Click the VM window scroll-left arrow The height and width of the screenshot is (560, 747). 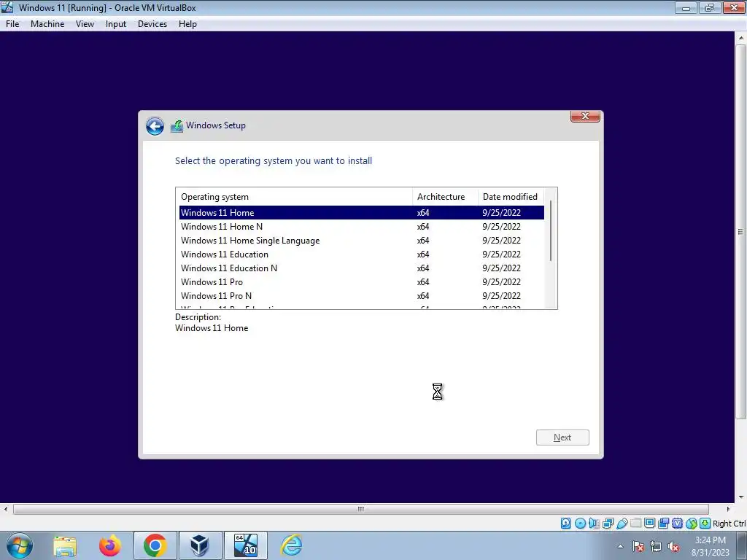(6, 509)
